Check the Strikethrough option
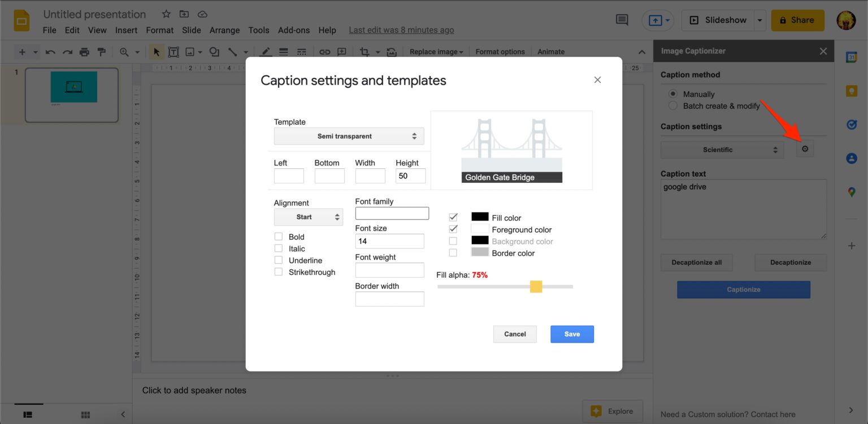Viewport: 868px width, 424px height. [278, 272]
